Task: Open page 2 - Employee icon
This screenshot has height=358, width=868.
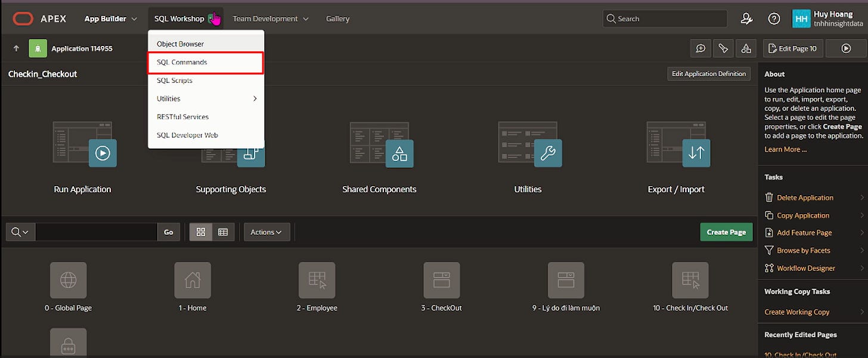Action: [x=317, y=280]
